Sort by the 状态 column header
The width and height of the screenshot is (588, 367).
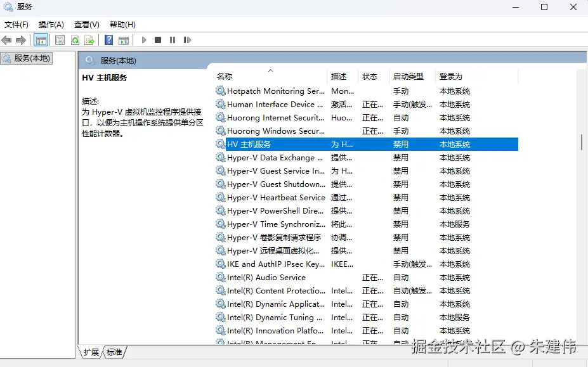[x=370, y=77]
